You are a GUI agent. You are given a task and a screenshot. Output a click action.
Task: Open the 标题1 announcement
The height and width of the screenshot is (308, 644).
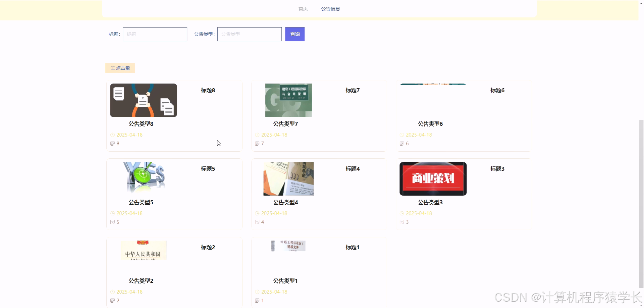352,247
